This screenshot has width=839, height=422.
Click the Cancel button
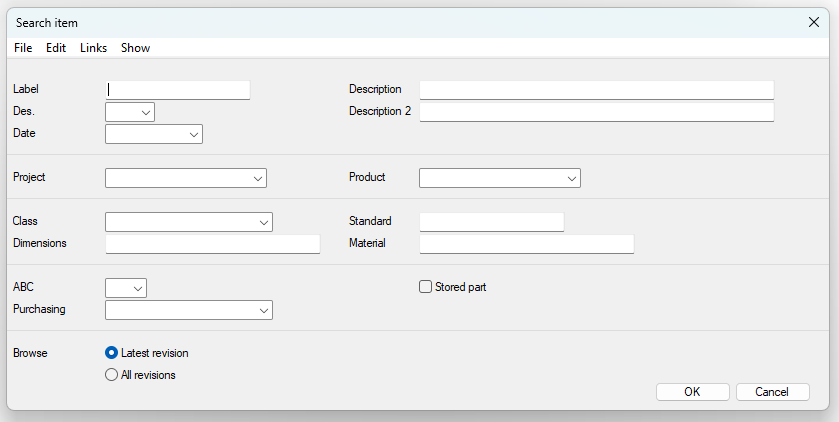click(x=772, y=392)
